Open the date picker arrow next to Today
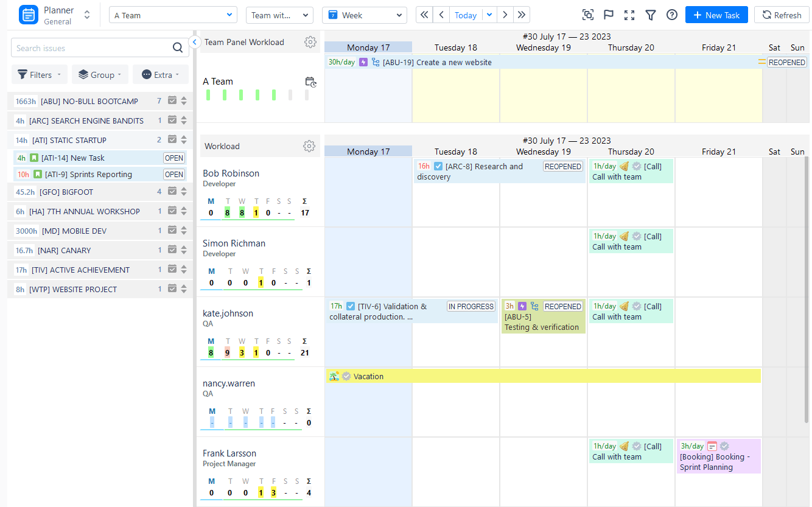The height and width of the screenshot is (507, 812). (489, 15)
